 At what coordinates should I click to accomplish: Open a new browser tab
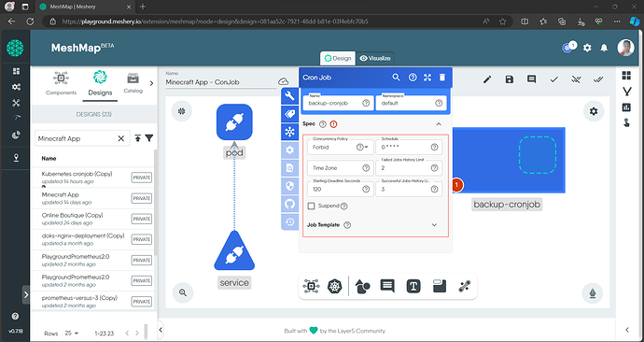[x=143, y=7]
